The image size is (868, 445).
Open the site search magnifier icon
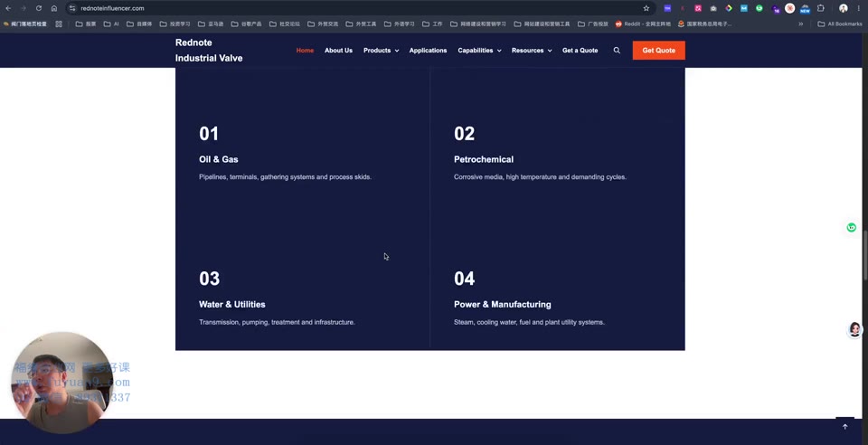[x=617, y=51]
